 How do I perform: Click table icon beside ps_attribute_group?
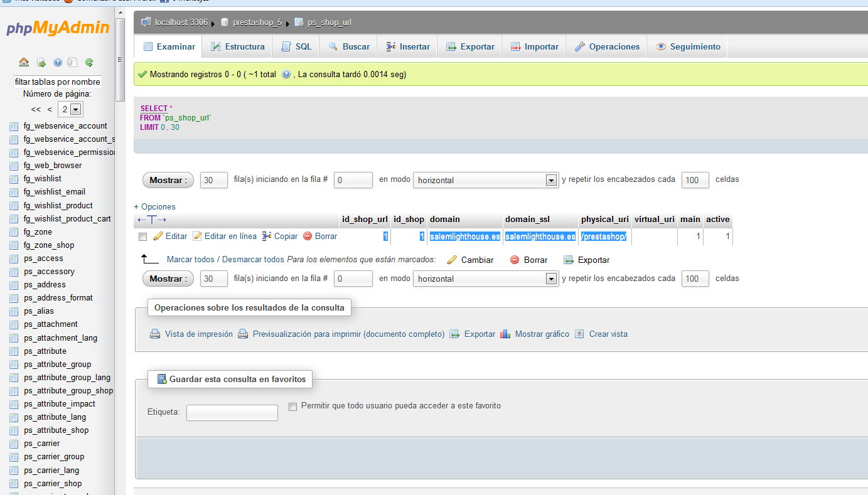click(14, 365)
